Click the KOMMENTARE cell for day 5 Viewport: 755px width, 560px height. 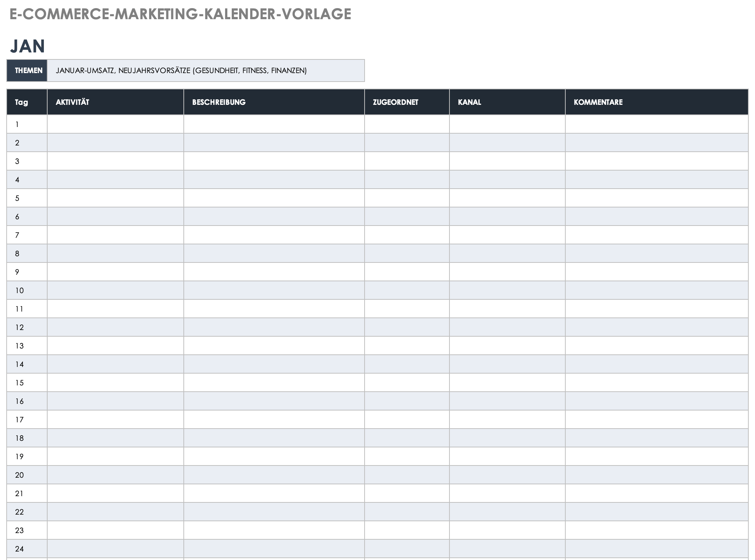(x=657, y=198)
